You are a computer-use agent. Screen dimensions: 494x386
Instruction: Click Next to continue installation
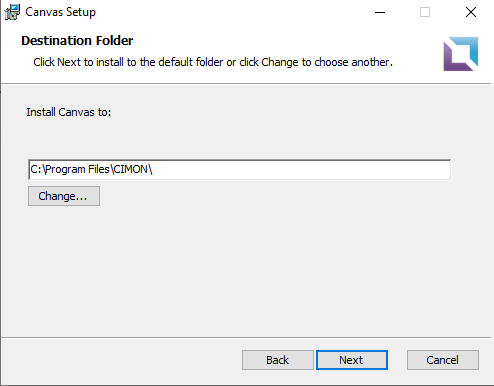(x=352, y=360)
